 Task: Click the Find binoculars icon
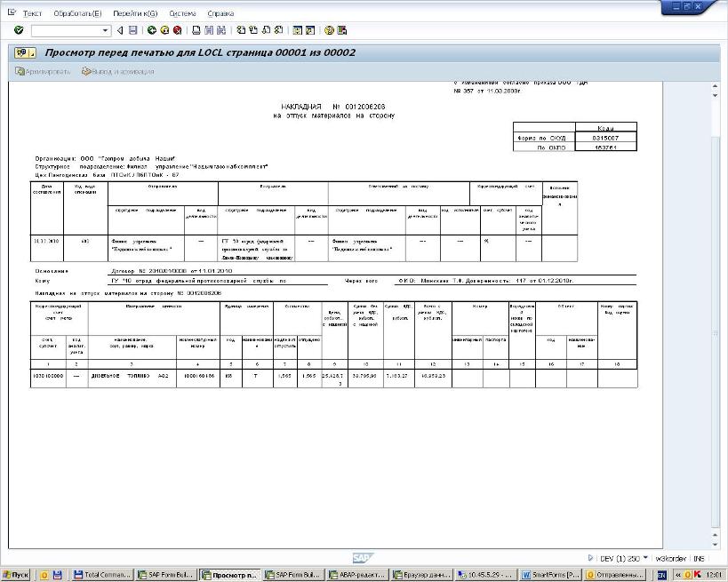[x=209, y=30]
